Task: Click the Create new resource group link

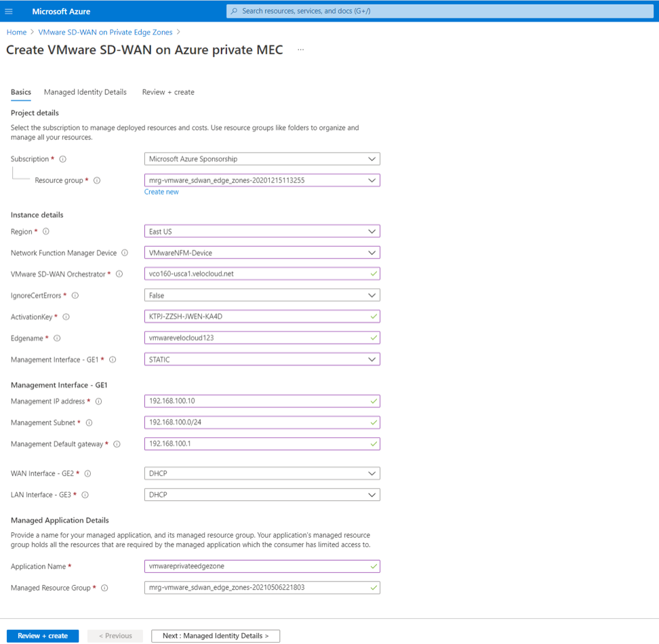Action: pos(161,192)
